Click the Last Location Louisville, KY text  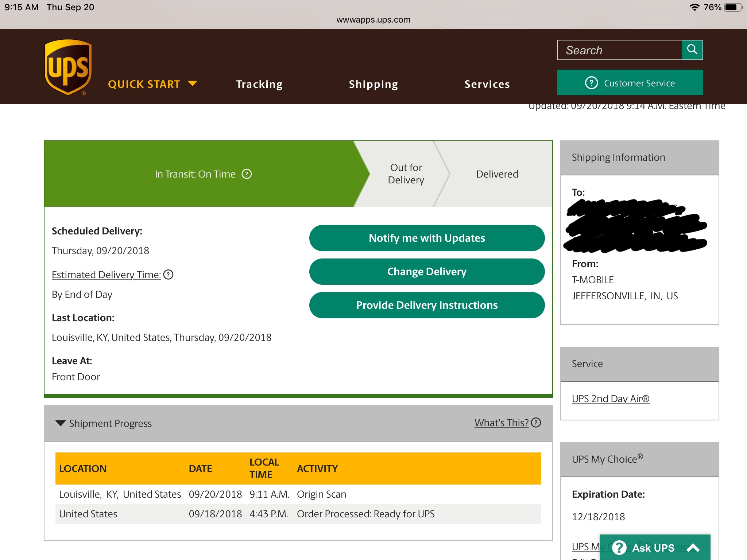(162, 337)
